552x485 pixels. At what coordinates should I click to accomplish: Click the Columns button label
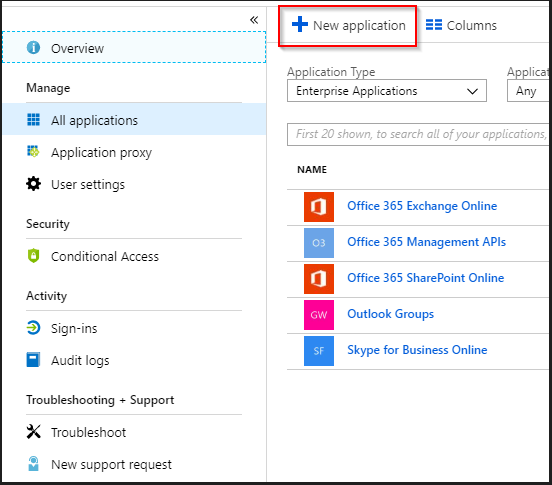click(x=471, y=25)
